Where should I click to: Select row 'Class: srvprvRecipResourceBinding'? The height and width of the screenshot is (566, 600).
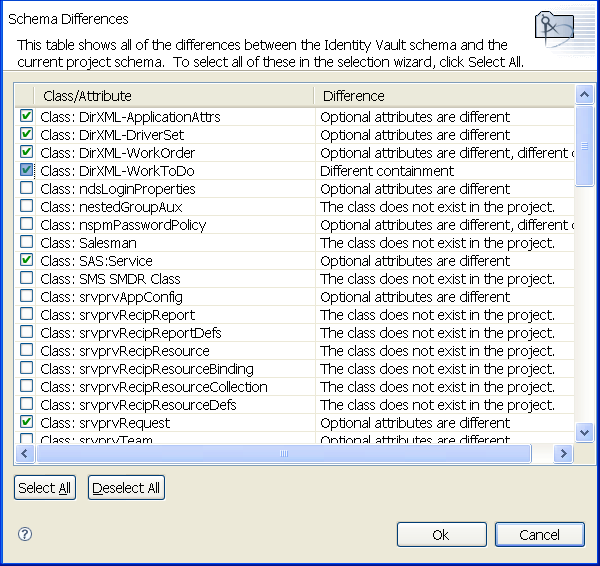[x=295, y=369]
